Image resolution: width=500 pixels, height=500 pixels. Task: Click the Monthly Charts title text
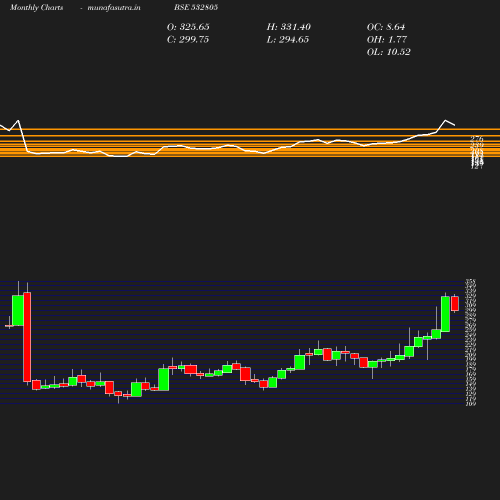coord(36,7)
